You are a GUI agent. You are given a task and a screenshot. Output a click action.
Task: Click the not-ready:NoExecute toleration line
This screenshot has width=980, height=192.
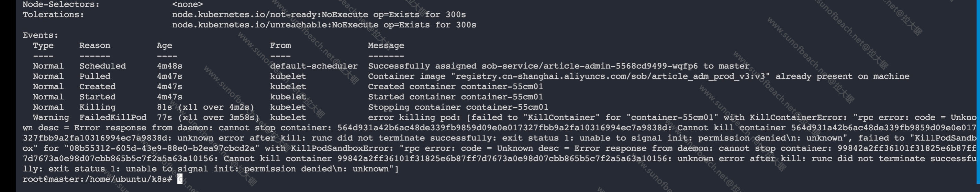pos(319,15)
